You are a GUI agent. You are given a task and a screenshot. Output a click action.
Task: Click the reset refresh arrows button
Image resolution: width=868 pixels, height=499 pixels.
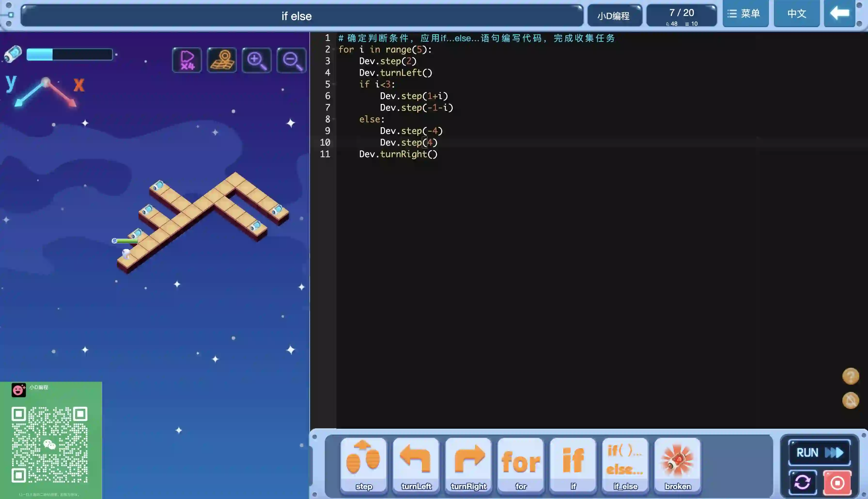[803, 483]
